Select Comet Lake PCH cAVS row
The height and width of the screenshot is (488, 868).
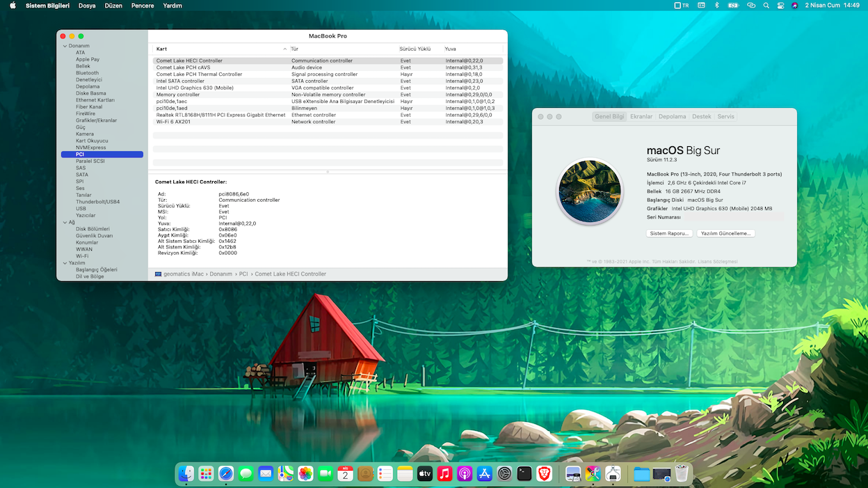pyautogui.click(x=328, y=68)
